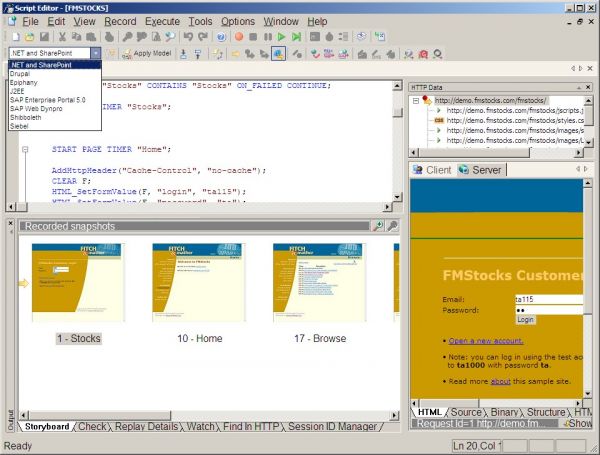Click the Save disk icon
The image size is (600, 455).
click(x=44, y=36)
